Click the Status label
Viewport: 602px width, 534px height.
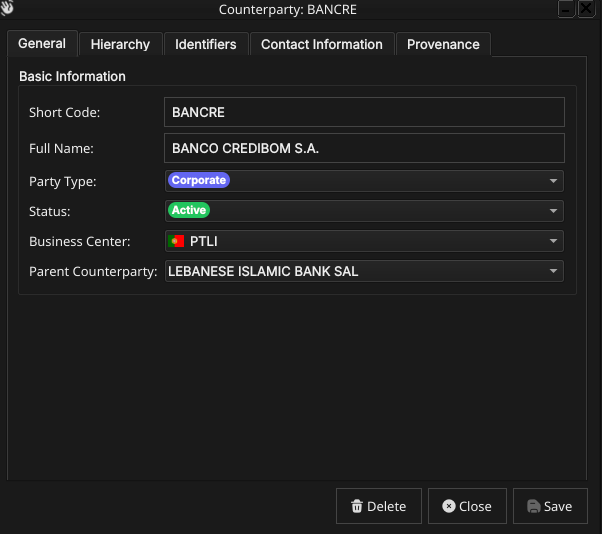coord(50,212)
